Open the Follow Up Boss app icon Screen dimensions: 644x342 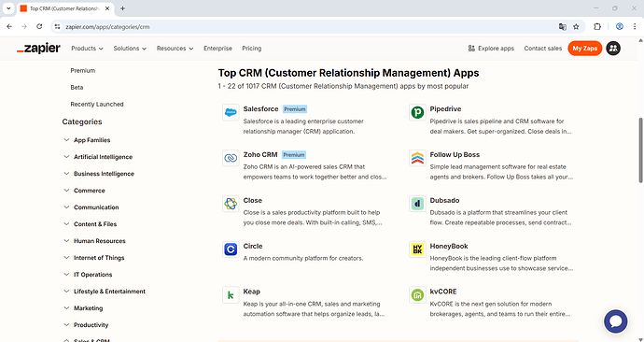tap(417, 158)
